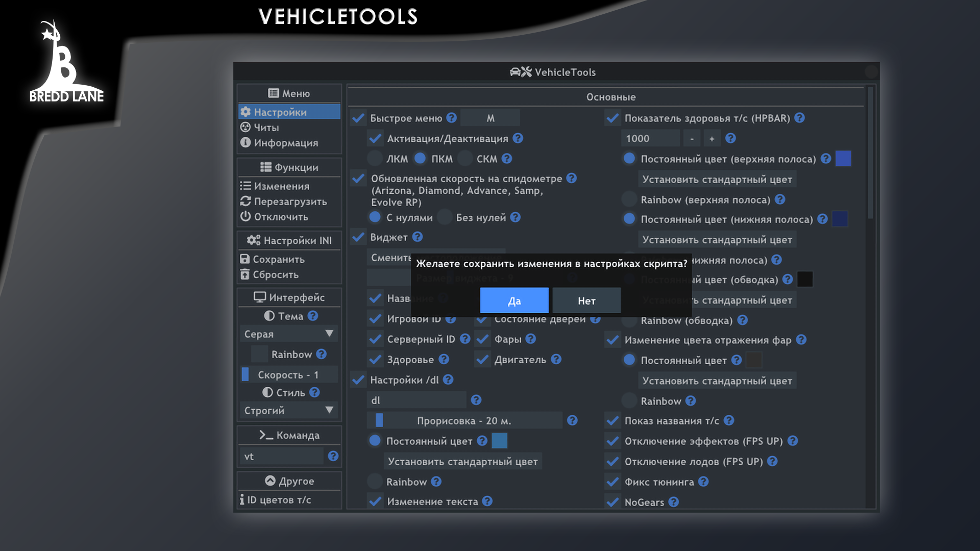
Task: Click Установить стандартный цвет under верхняя полоса
Action: click(717, 179)
